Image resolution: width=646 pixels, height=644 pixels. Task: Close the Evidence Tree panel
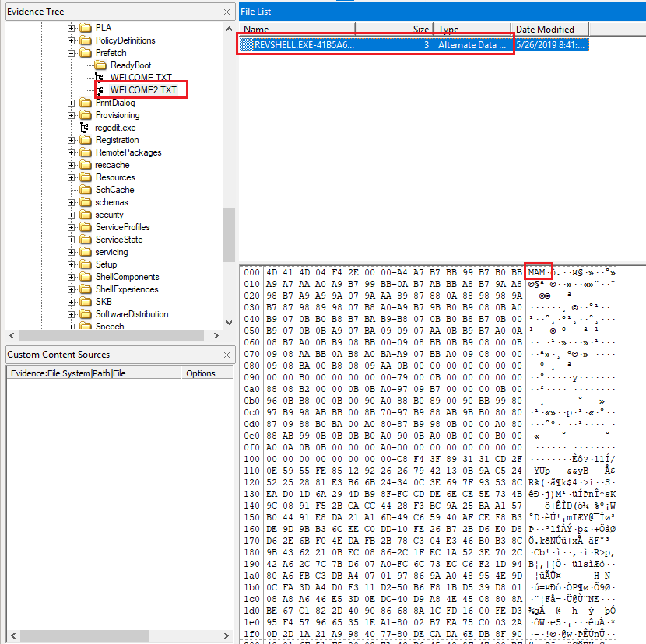pos(226,12)
